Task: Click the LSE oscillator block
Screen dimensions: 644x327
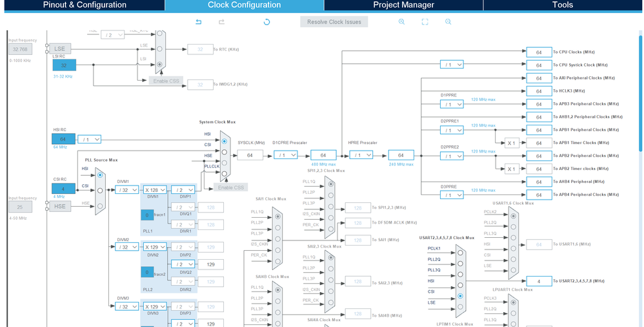Action: tap(60, 48)
